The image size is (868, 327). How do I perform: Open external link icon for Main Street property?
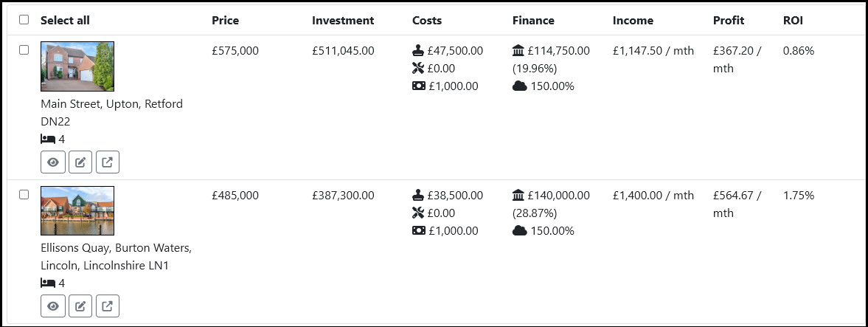108,162
